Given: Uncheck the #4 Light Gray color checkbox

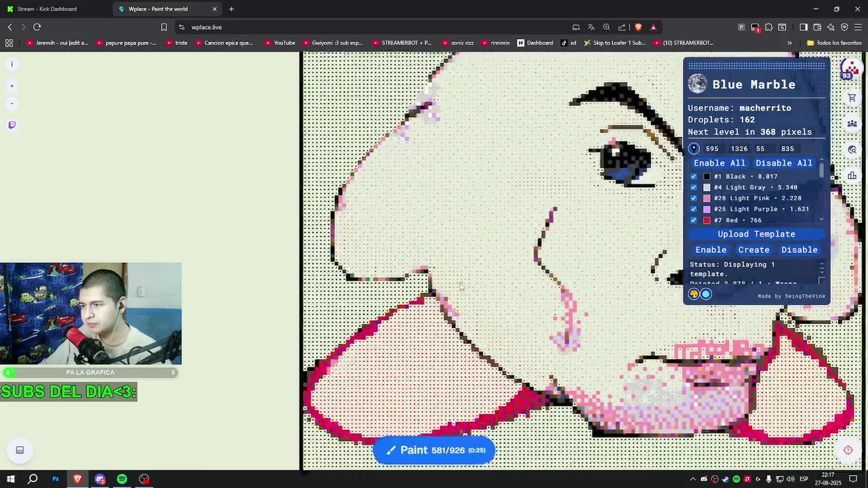Looking at the screenshot, I should coord(693,187).
